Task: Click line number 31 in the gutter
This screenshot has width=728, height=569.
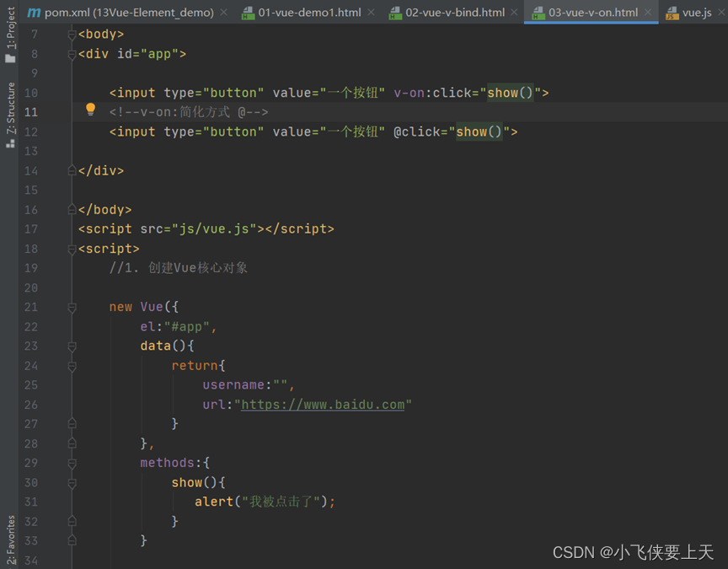Action: [31, 502]
